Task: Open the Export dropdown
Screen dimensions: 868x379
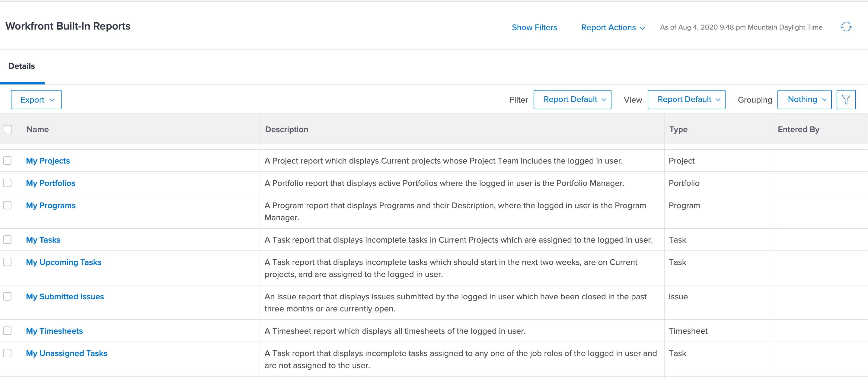Action: pyautogui.click(x=36, y=100)
